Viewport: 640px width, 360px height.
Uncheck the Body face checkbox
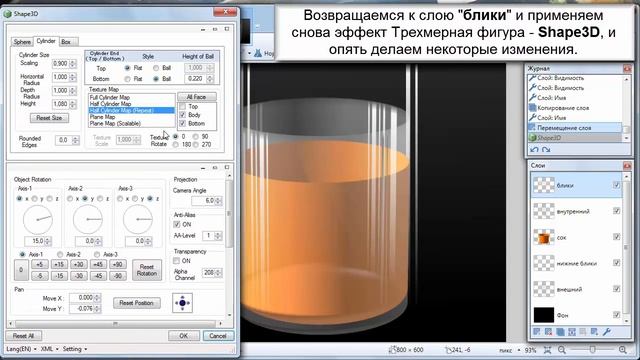182,115
